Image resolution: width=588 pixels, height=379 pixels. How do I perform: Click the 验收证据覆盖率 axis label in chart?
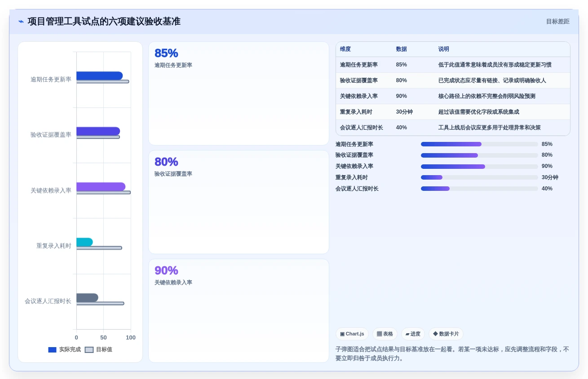(x=51, y=135)
